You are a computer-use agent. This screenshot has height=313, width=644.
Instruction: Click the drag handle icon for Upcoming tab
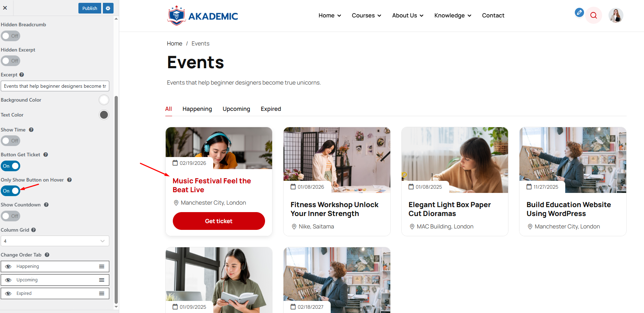click(x=102, y=280)
